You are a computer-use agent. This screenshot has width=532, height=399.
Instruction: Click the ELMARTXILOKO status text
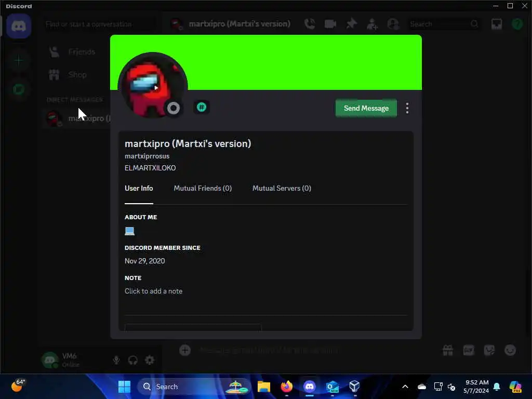(150, 168)
